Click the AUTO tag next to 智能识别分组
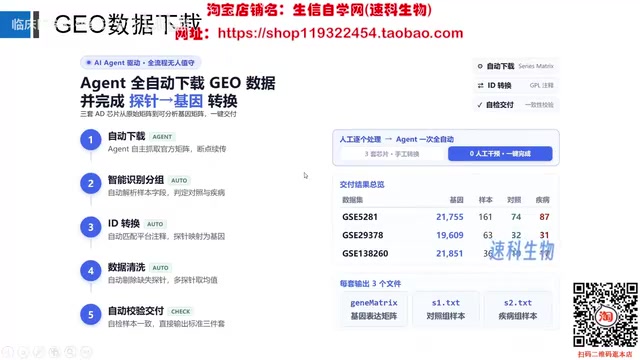Viewport: 640px width, 360px height. pos(179,180)
